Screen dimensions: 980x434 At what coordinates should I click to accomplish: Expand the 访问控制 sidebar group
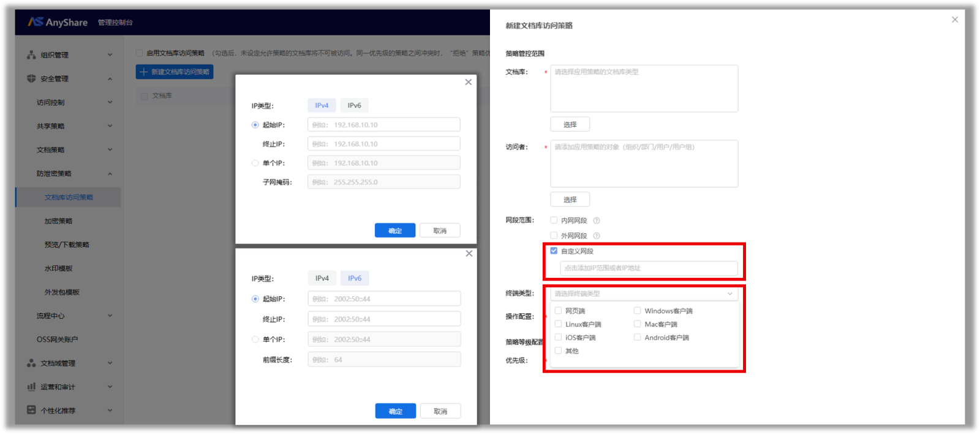[x=110, y=102]
